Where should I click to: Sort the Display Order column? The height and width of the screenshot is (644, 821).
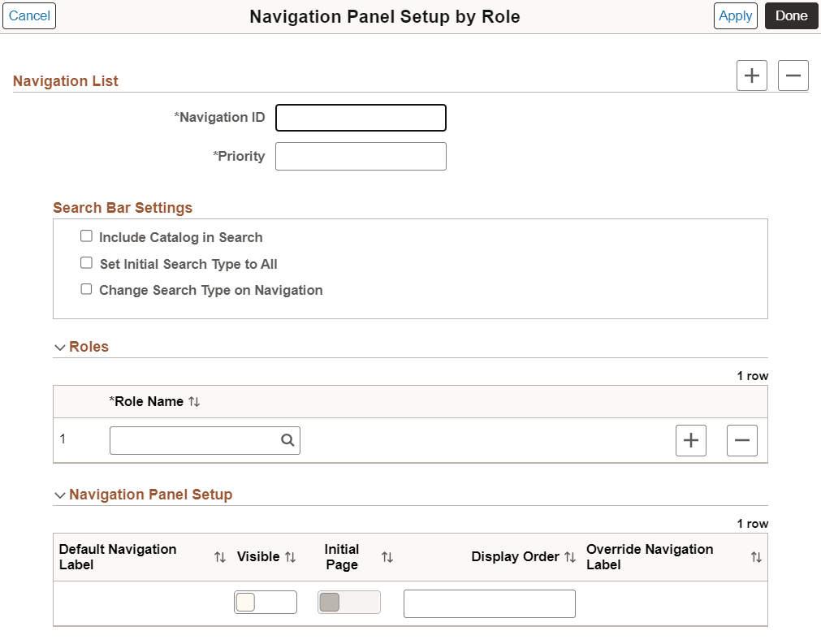pos(571,557)
